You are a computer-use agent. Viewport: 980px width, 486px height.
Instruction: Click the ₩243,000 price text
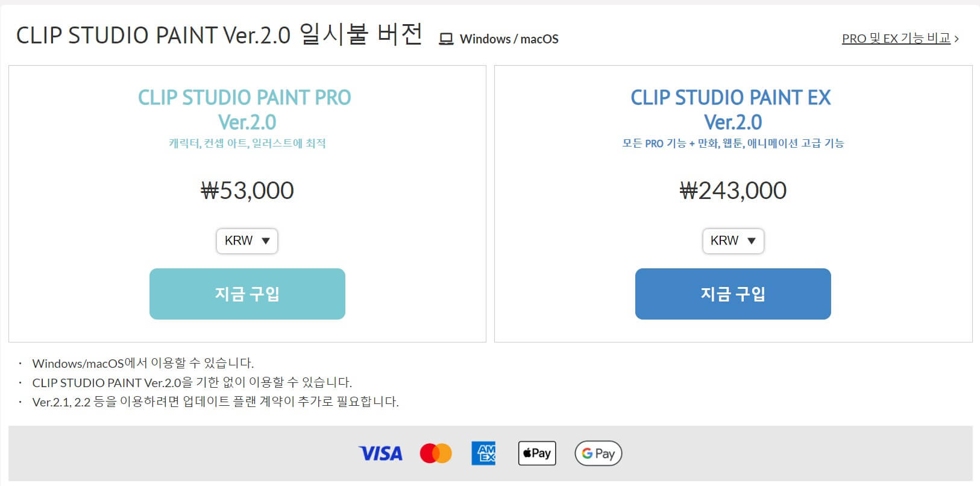pyautogui.click(x=733, y=190)
